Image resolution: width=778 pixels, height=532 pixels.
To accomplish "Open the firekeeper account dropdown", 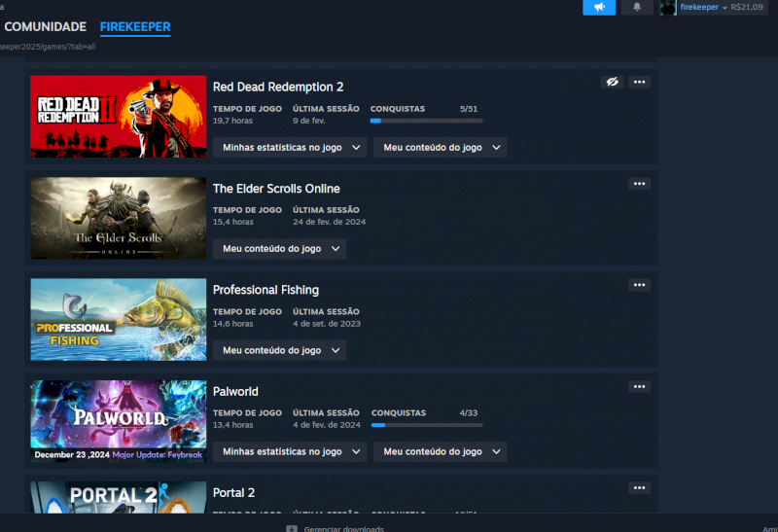I will [703, 7].
